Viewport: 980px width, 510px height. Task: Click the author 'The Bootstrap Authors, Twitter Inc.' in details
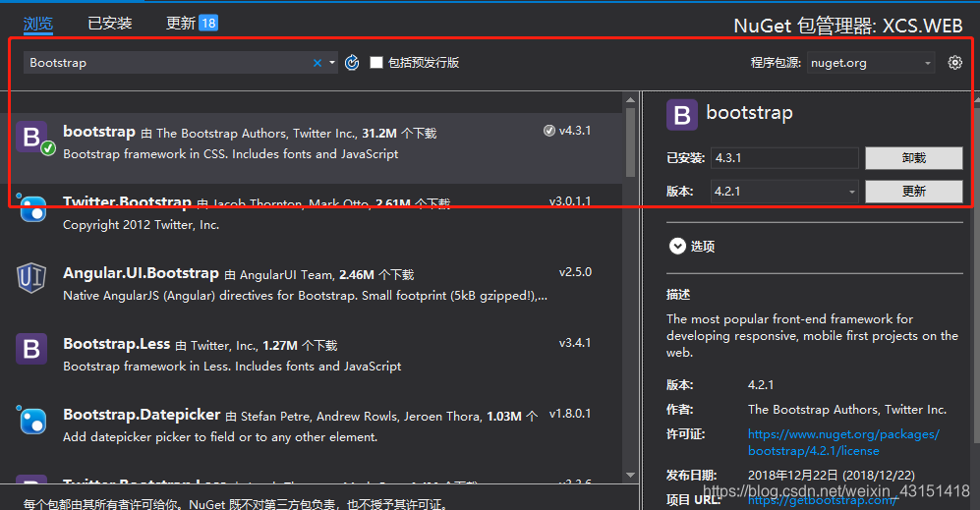[847, 410]
